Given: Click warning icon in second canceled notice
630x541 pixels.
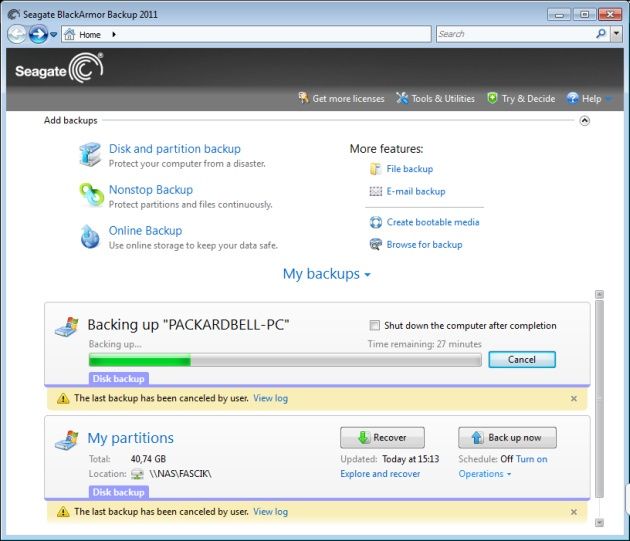Looking at the screenshot, I should click(63, 512).
